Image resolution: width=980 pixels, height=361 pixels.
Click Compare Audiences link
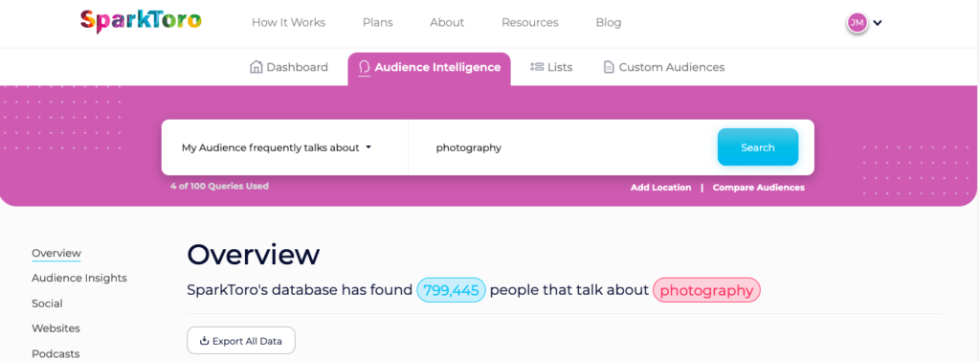(759, 187)
